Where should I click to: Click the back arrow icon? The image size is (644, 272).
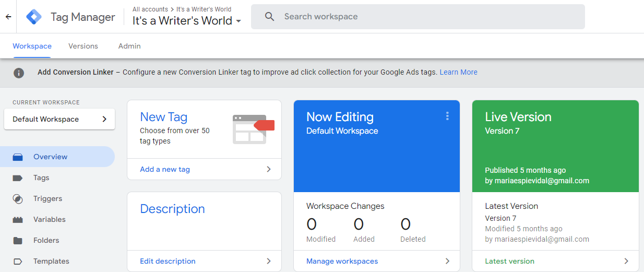click(8, 17)
